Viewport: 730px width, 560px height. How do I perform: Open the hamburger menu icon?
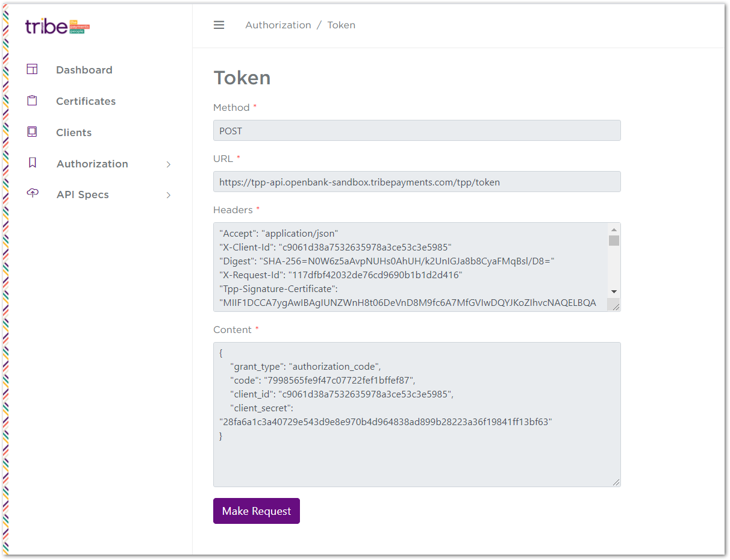[219, 25]
